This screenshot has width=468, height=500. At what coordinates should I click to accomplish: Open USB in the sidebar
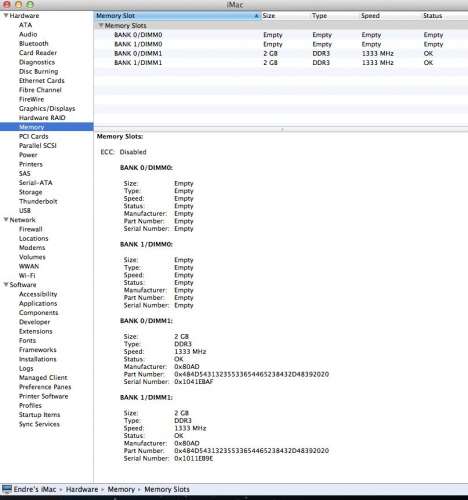25,210
